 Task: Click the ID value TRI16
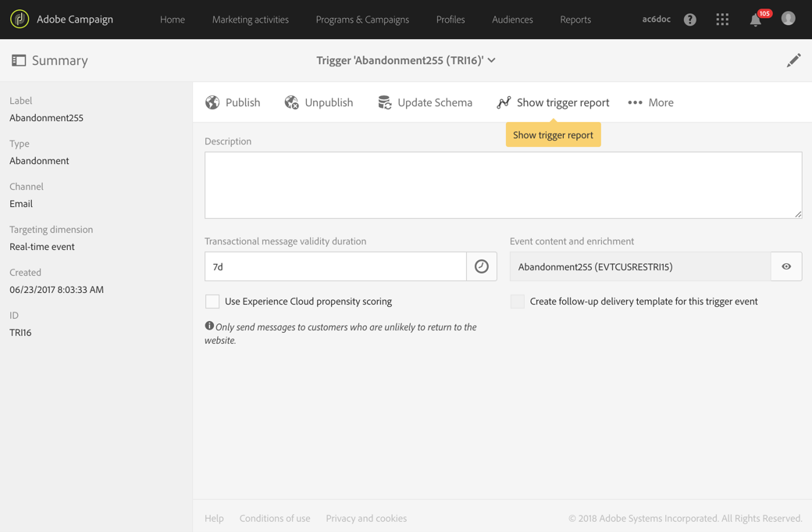[x=20, y=333]
